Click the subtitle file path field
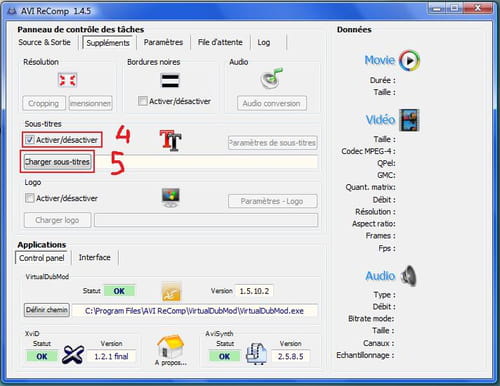The height and width of the screenshot is (386, 500). (206, 162)
